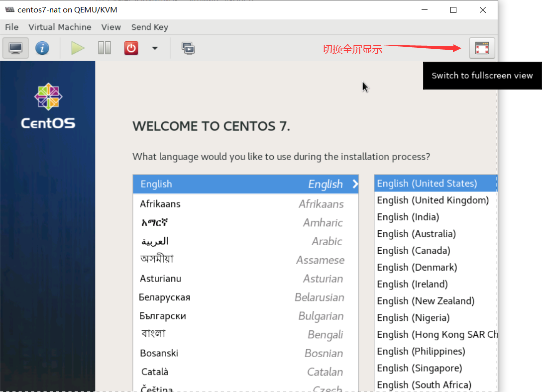Screen dimensions: 544x392
Task: Choose English (United States) locale
Action: tap(436, 183)
